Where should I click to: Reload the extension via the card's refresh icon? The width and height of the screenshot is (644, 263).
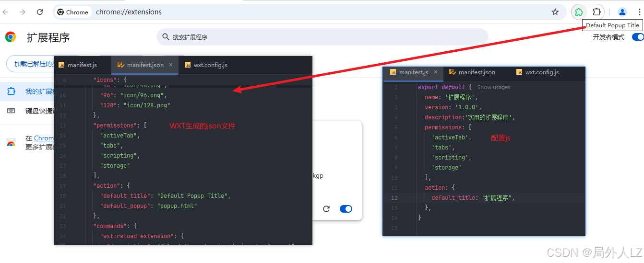pyautogui.click(x=326, y=209)
